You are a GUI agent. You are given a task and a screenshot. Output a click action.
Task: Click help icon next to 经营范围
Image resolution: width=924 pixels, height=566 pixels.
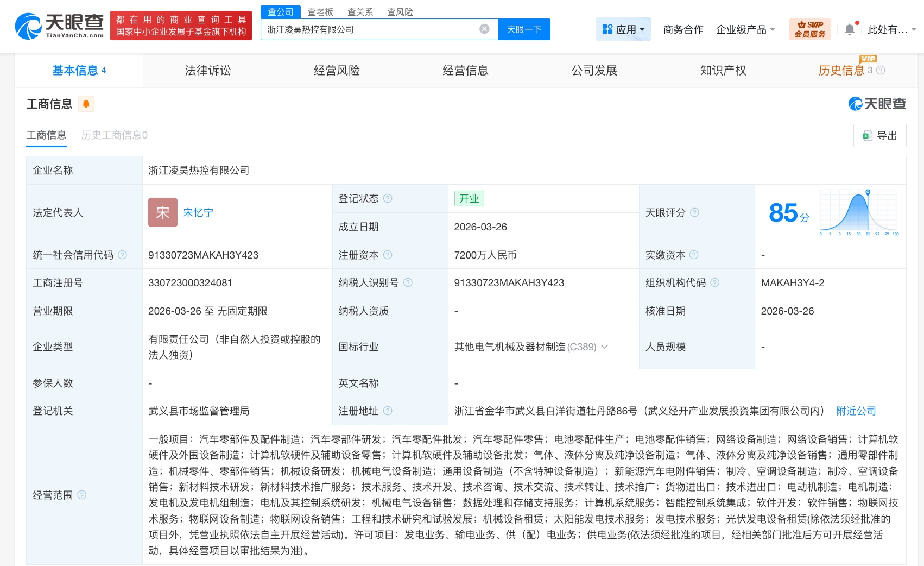(82, 495)
